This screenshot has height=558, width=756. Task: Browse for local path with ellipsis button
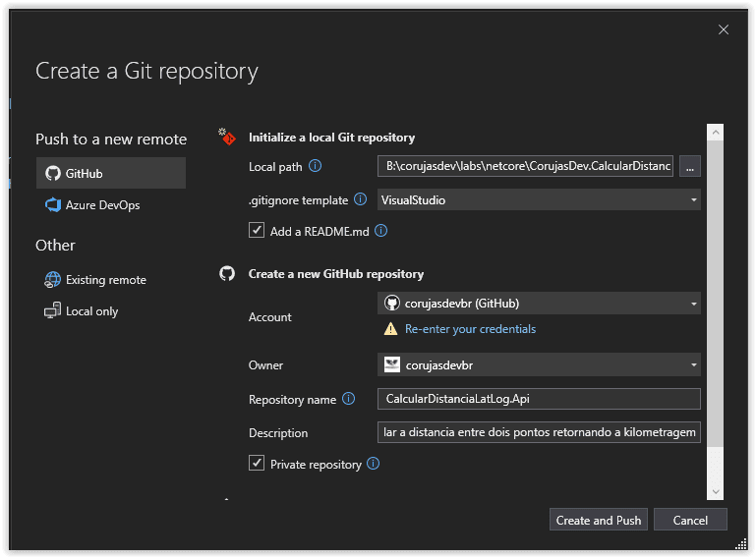coord(690,166)
